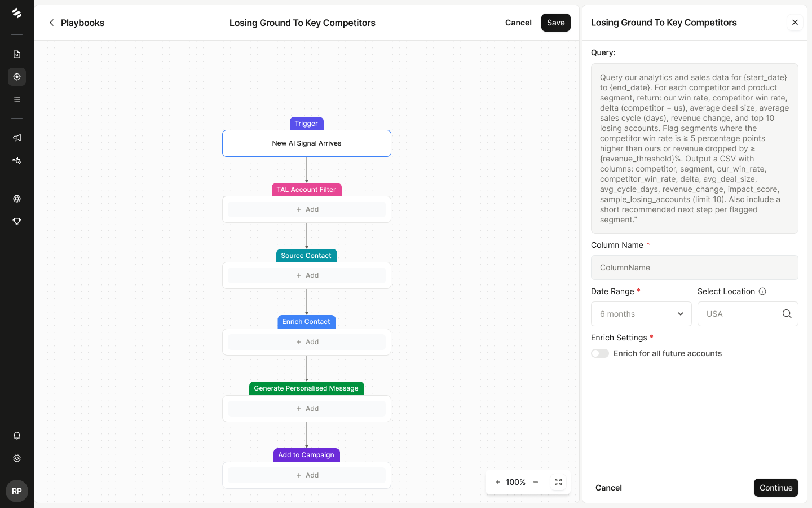Screen dimensions: 812x508
Task: Open settings with the gear icon
Action: tap(16, 458)
